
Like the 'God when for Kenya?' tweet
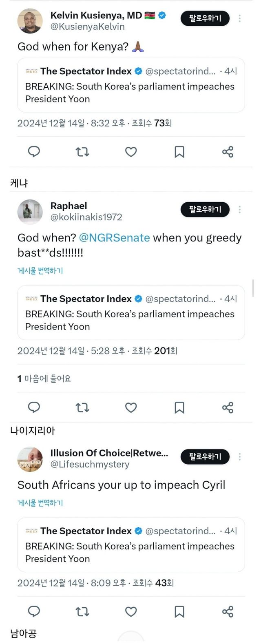(x=131, y=152)
